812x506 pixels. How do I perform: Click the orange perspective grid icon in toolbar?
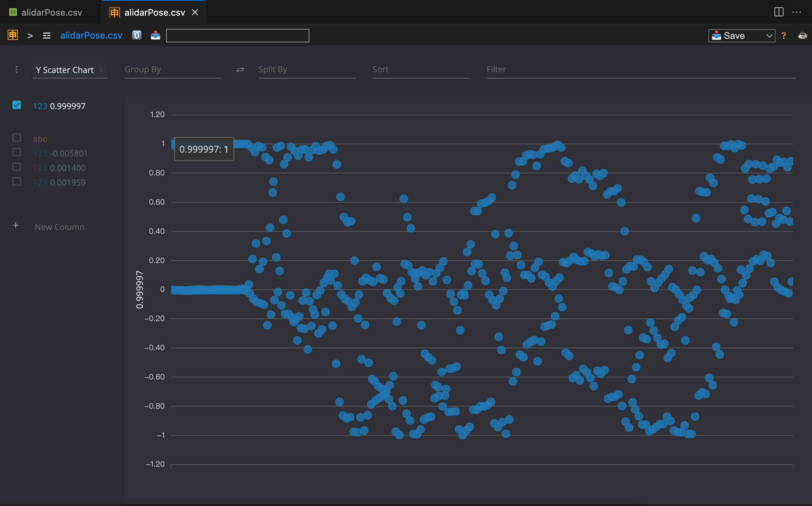(13, 35)
